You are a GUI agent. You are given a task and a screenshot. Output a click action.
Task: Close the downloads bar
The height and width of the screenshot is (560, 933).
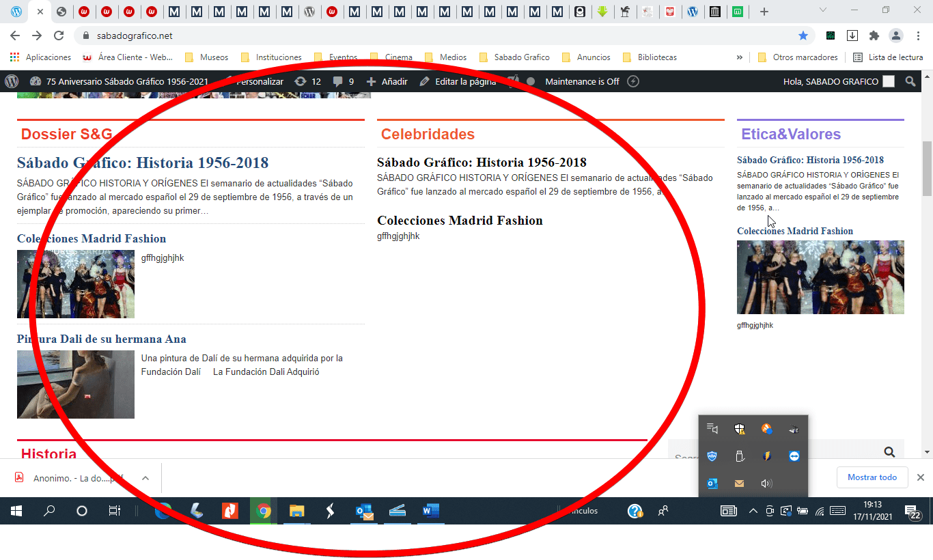tap(921, 477)
